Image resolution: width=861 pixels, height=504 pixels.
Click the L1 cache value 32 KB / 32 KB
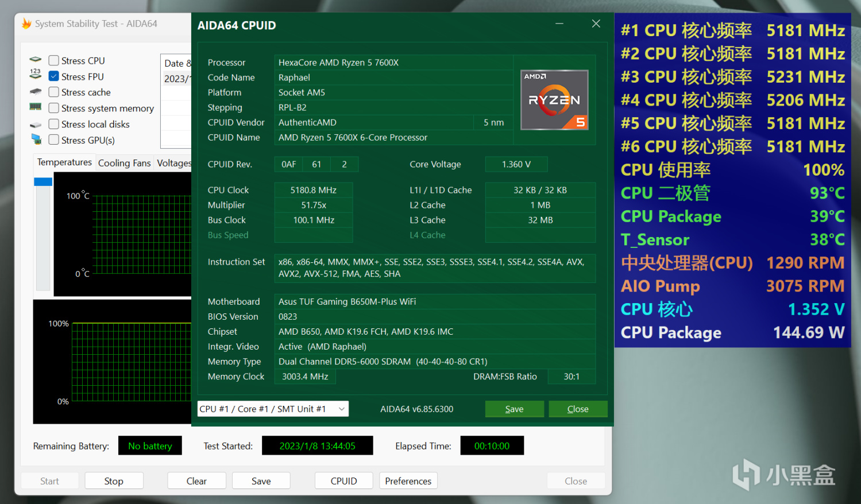(x=540, y=190)
